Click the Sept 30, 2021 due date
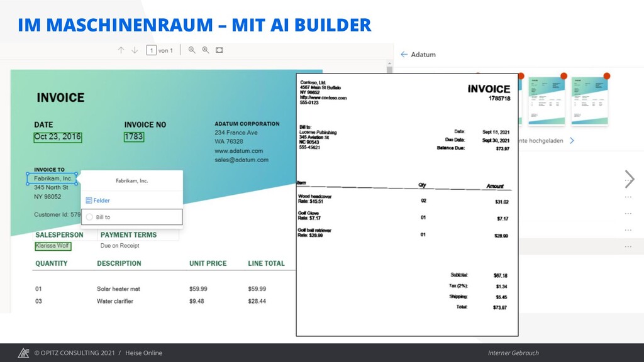644x362 pixels. (496, 140)
